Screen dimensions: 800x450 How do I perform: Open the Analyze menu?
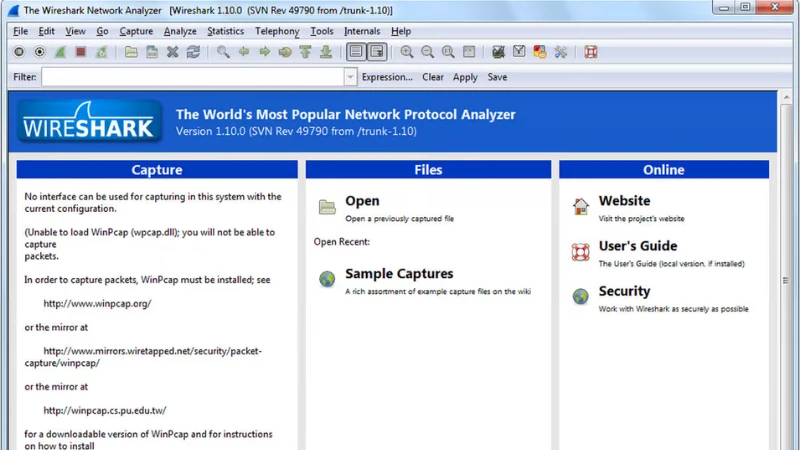click(180, 31)
